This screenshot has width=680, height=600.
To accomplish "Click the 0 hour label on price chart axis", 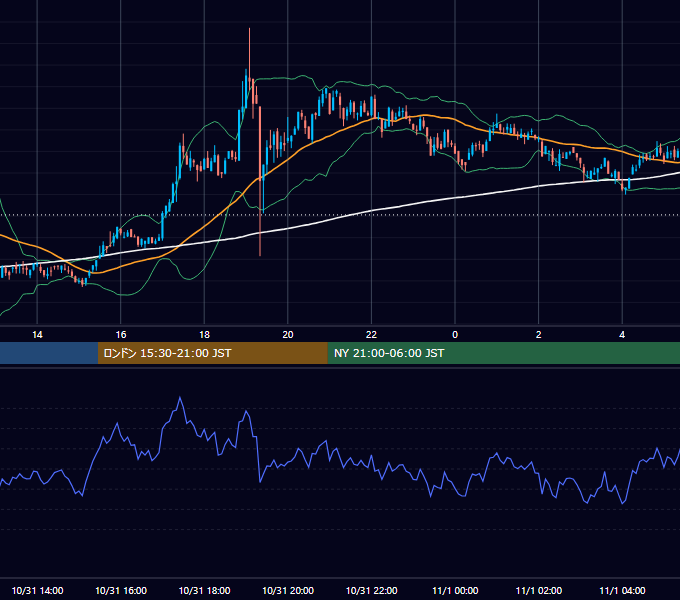I will (x=455, y=335).
